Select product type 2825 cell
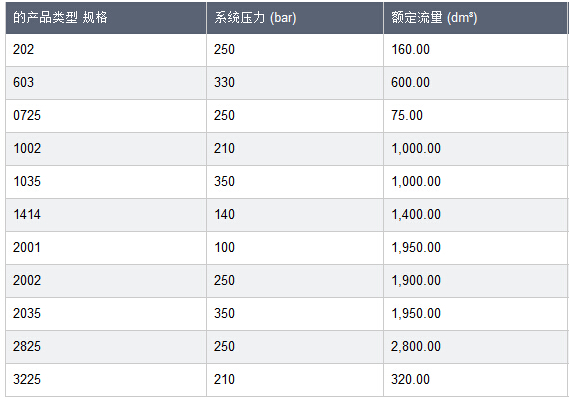This screenshot has height=399, width=569. pos(106,347)
